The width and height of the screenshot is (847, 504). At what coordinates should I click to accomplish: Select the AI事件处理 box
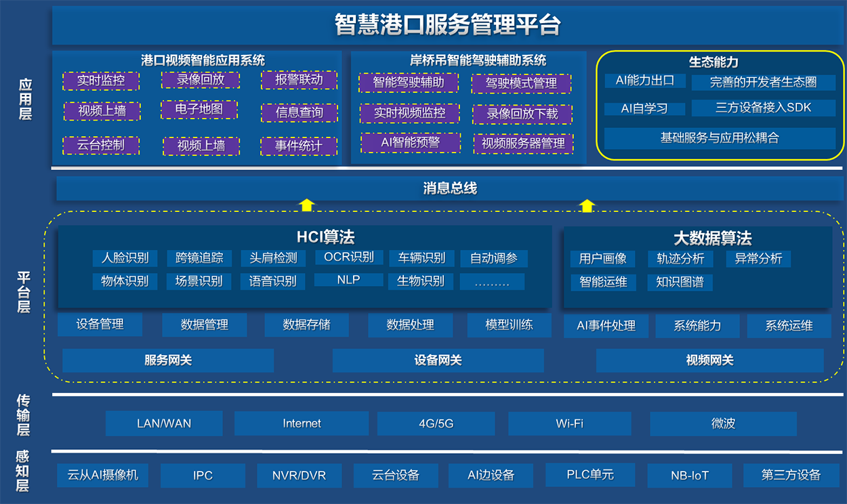tap(606, 327)
